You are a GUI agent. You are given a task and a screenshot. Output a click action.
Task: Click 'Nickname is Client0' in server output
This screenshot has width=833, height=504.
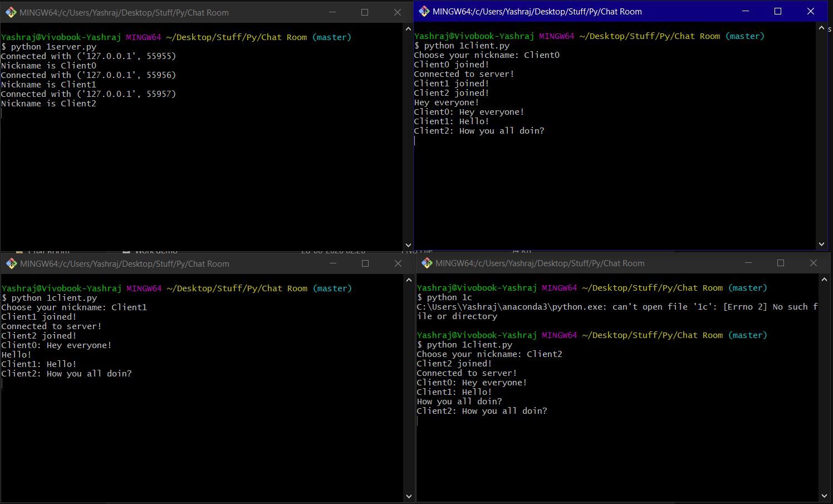pos(48,66)
